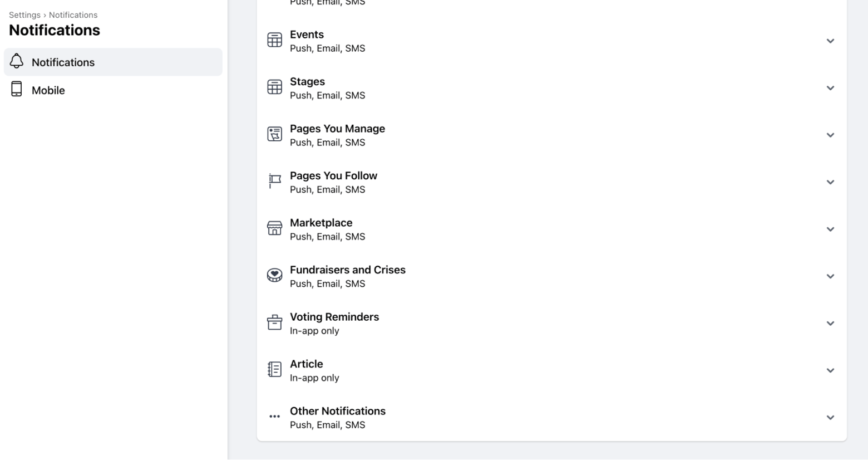
Task: Click the Fundraisers and Crises heart icon
Action: point(274,275)
